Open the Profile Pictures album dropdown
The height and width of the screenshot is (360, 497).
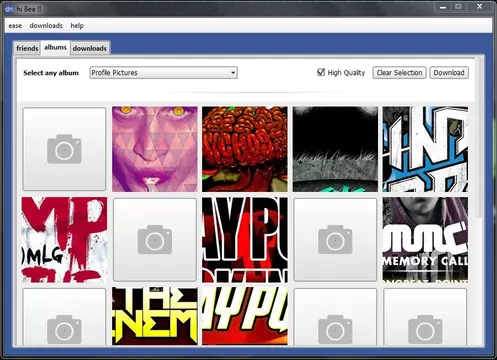[163, 73]
